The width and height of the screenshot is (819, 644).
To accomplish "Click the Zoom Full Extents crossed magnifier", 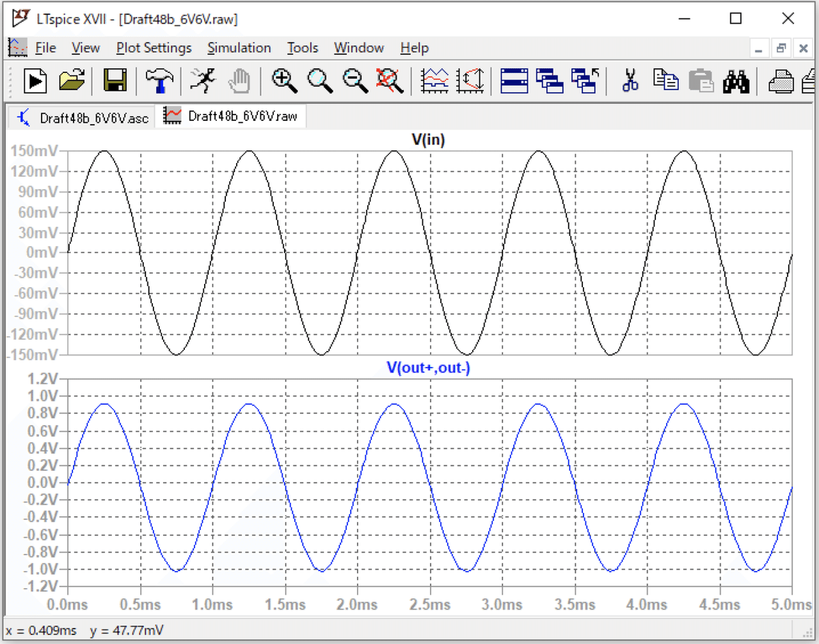I will point(390,81).
